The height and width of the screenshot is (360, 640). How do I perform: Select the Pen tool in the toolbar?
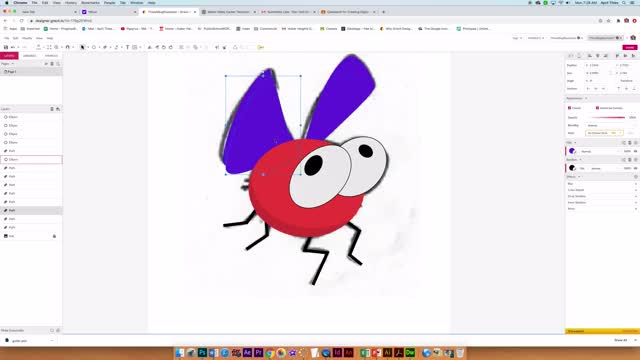[x=105, y=47]
